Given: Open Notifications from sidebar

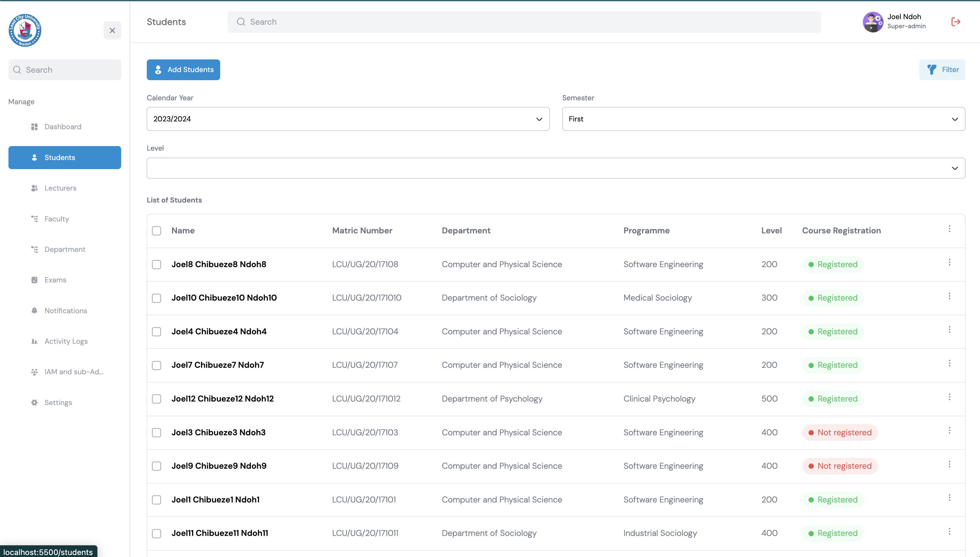Looking at the screenshot, I should point(65,311).
